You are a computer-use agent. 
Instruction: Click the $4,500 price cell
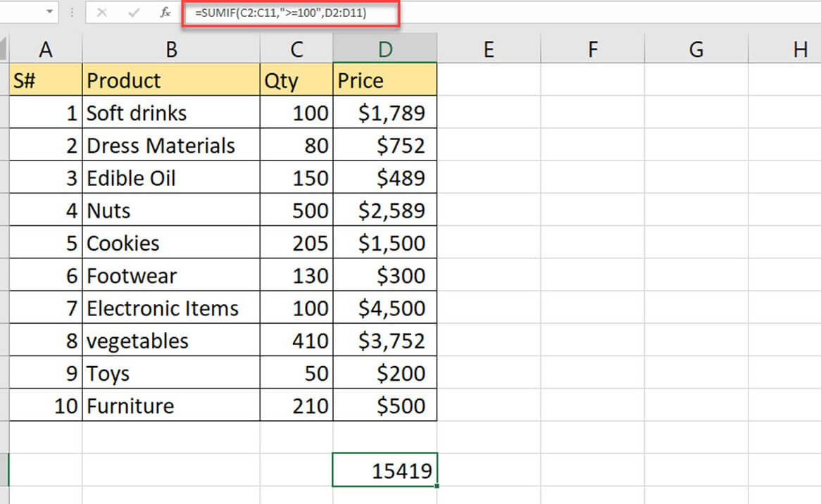coord(384,308)
